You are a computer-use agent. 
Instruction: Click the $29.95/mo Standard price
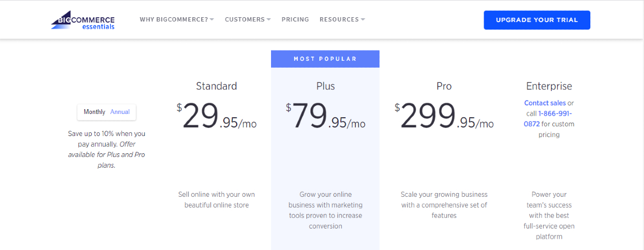pos(217,117)
